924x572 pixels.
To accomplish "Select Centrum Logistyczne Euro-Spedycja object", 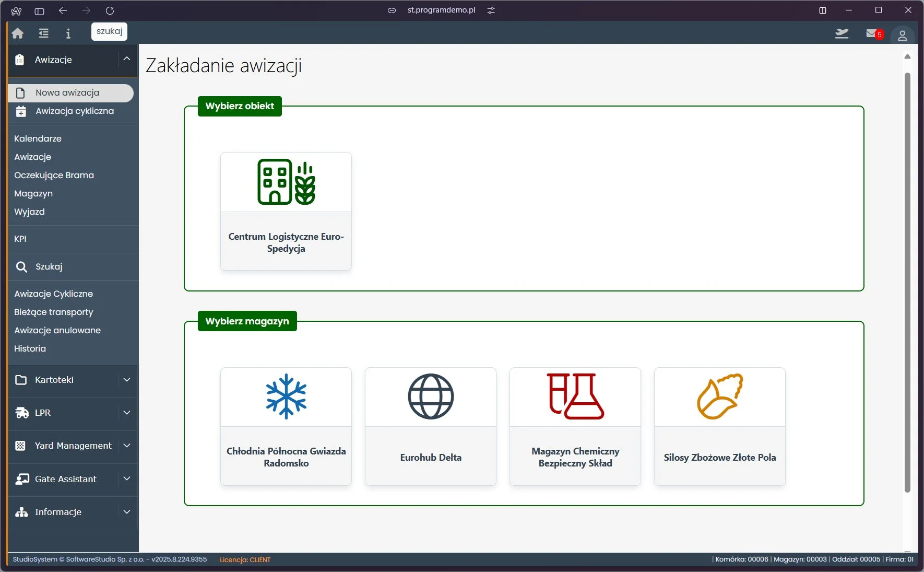I will pos(286,211).
